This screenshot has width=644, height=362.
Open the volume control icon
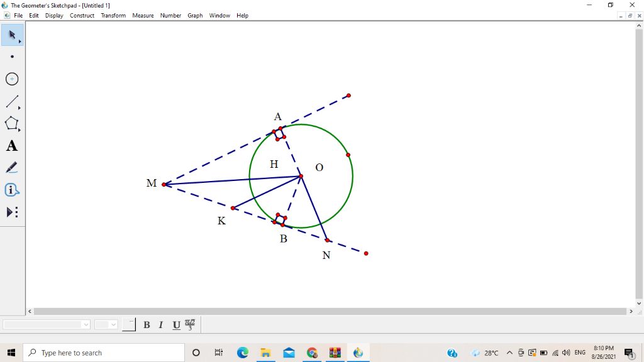tap(566, 353)
